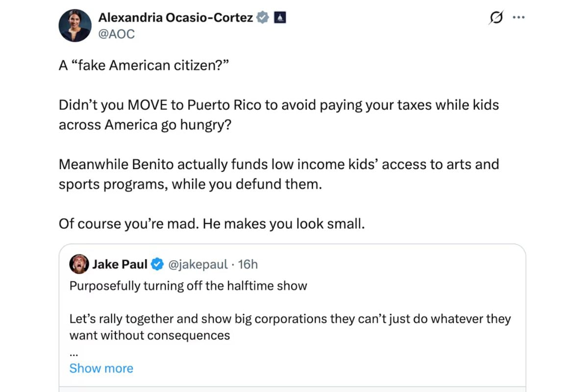
Task: Open the three-dot more options menu
Action: [x=518, y=17]
